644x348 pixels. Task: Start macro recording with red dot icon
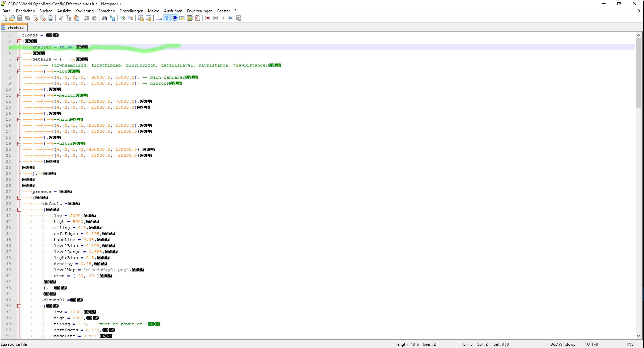coord(208,18)
